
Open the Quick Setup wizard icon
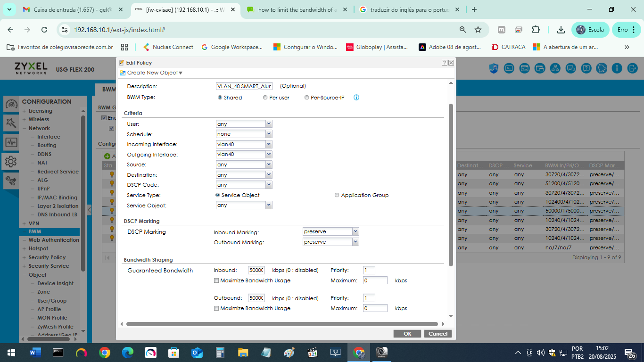point(11,123)
